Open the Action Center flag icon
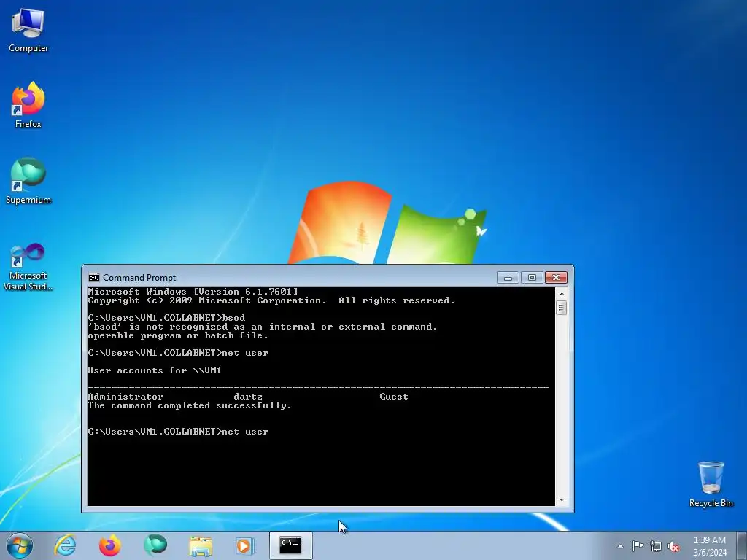This screenshot has height=560, width=747. (x=638, y=546)
